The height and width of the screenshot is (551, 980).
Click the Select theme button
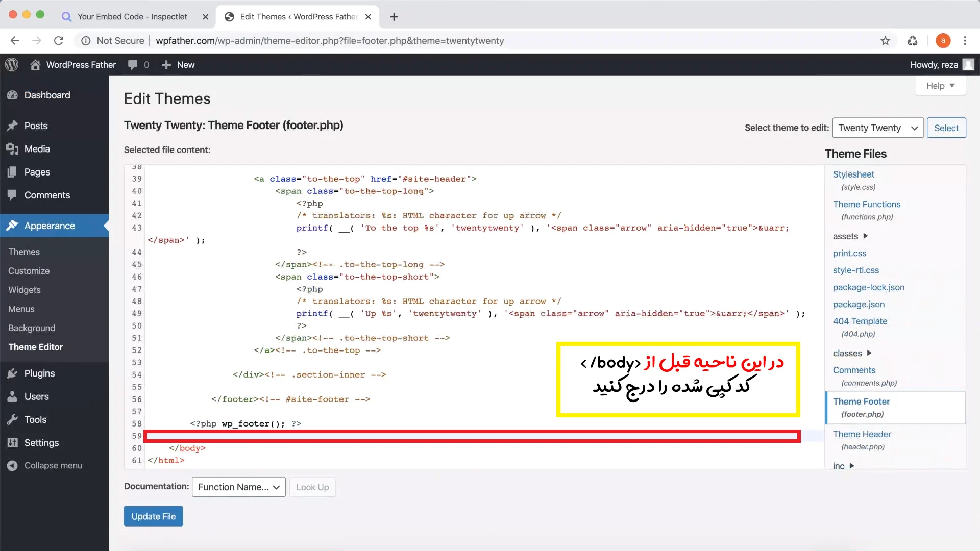[x=946, y=128]
